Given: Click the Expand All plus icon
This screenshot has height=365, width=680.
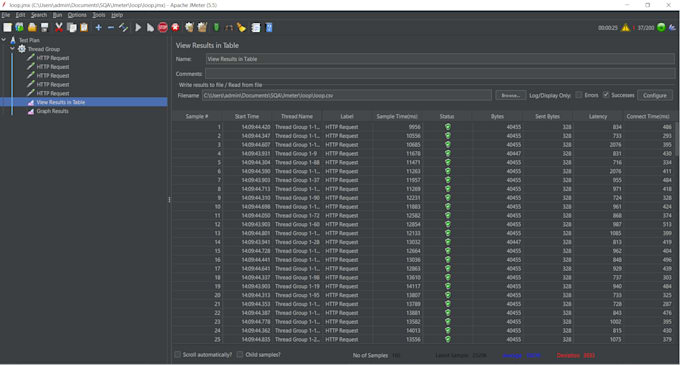Looking at the screenshot, I should pos(98,27).
